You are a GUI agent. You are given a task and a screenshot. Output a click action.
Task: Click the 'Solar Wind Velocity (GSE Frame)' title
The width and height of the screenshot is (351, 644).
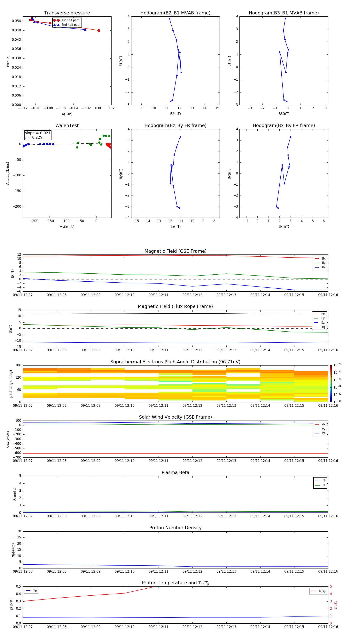[175, 417]
